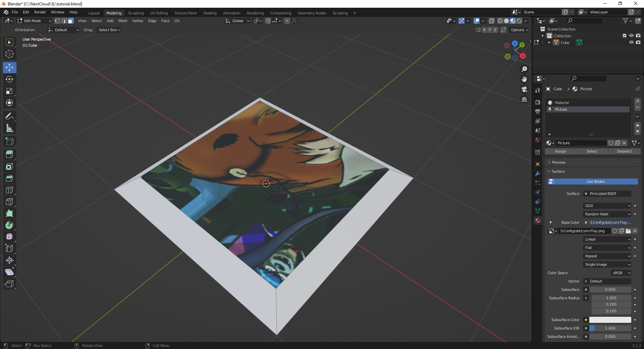The height and width of the screenshot is (349, 644).
Task: Activate the Rotate tool
Action: [9, 79]
